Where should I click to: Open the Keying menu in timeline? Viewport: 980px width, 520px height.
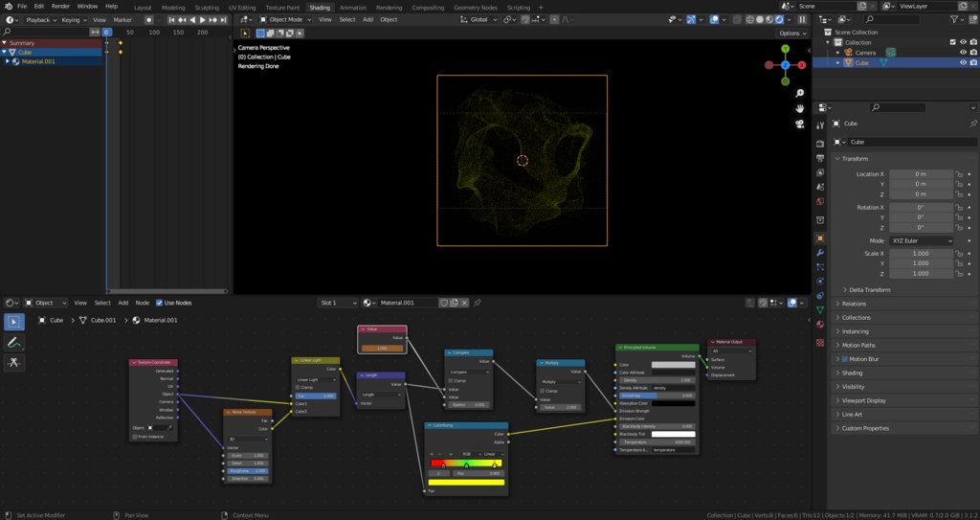(x=74, y=19)
